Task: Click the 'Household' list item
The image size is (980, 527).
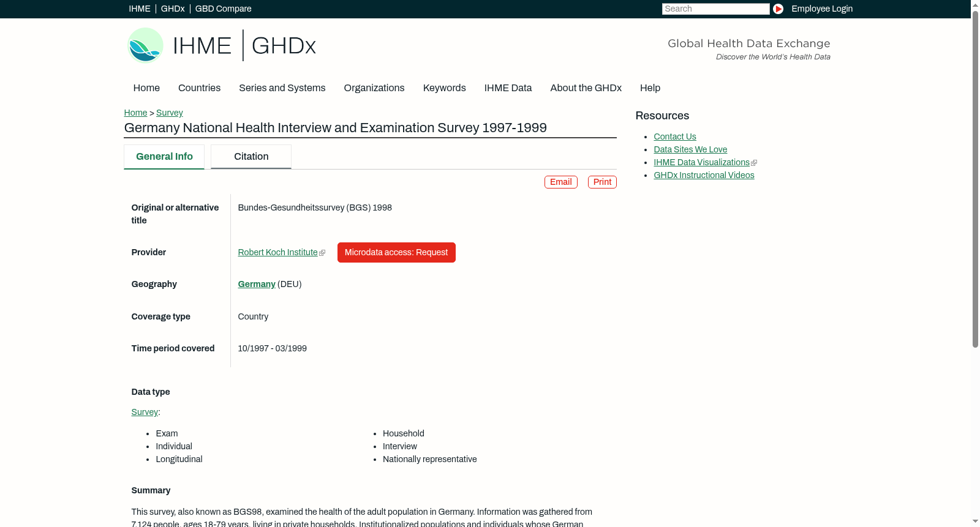Action: click(x=404, y=433)
